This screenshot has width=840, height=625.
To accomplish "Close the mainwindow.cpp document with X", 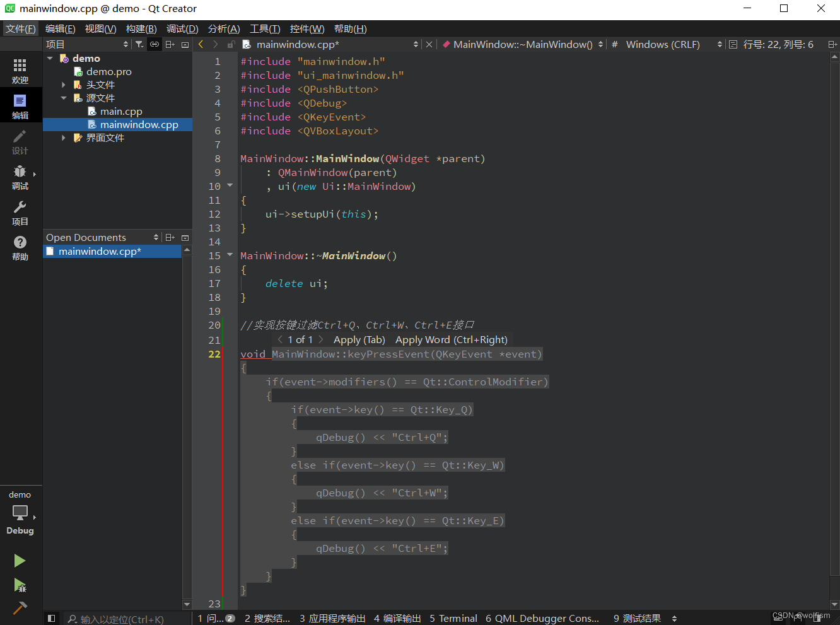I will point(429,44).
